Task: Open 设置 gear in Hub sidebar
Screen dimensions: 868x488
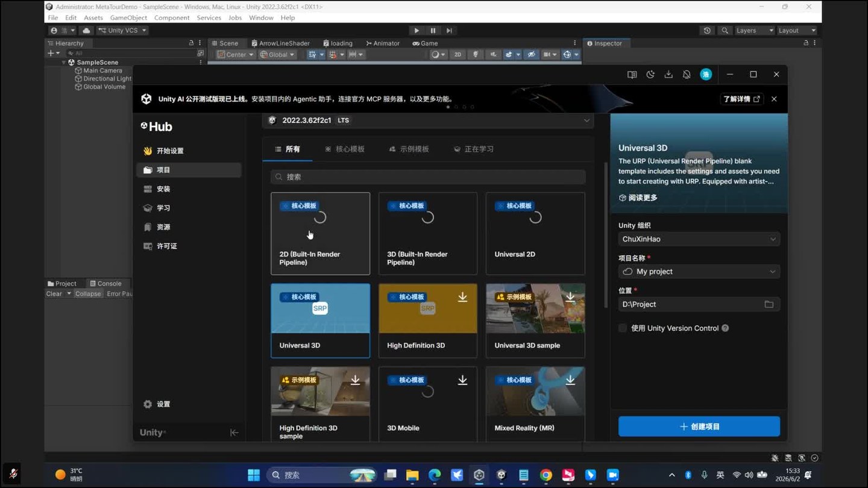Action: click(x=157, y=404)
